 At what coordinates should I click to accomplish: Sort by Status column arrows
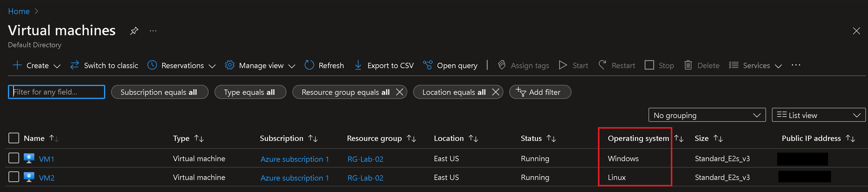point(551,138)
